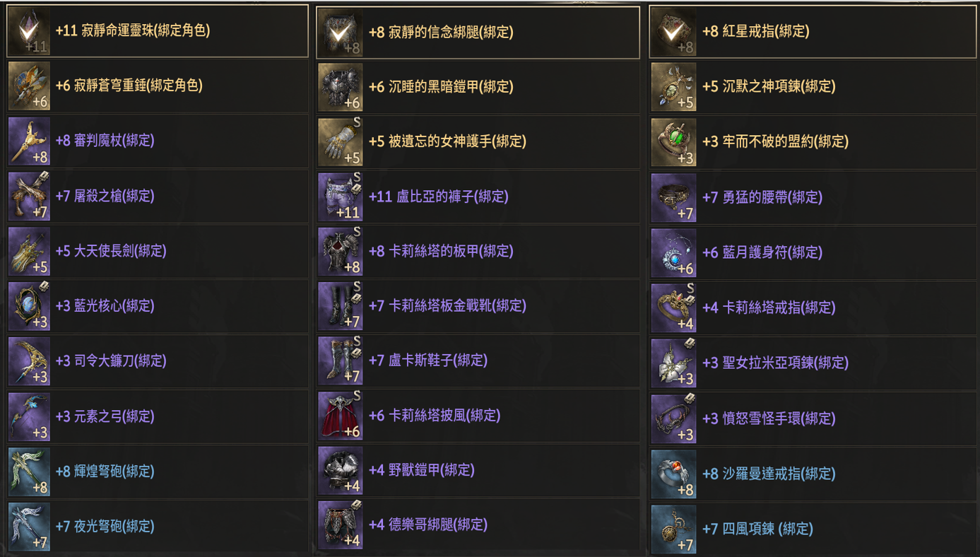Choose the +4 野獸鎧甲 list entry
The height and width of the screenshot is (557, 980).
coord(478,471)
